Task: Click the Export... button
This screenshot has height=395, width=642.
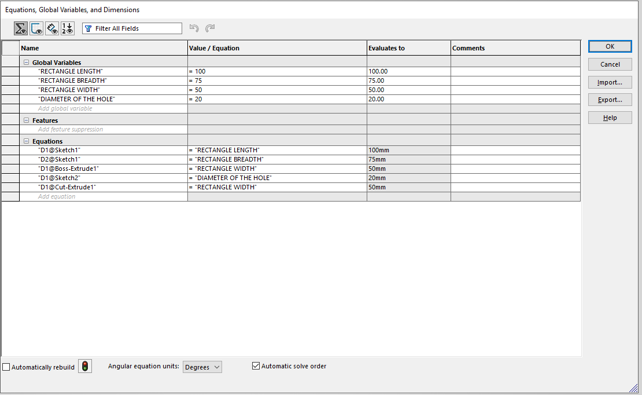Action: click(610, 99)
